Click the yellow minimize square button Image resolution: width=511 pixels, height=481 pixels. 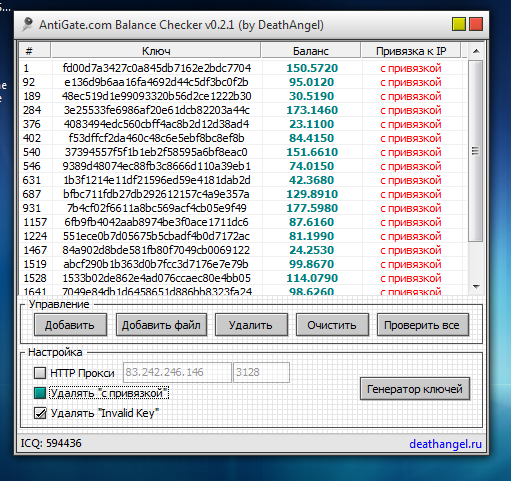459,24
